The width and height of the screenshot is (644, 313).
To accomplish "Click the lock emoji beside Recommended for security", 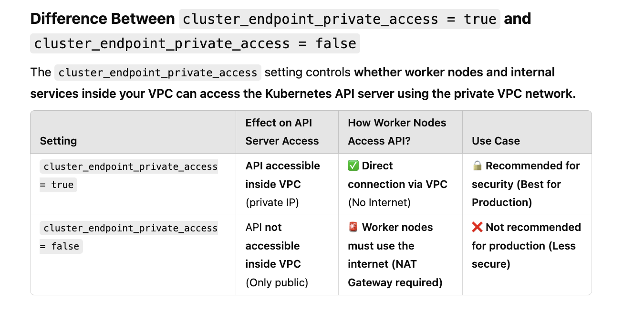I will 477,166.
